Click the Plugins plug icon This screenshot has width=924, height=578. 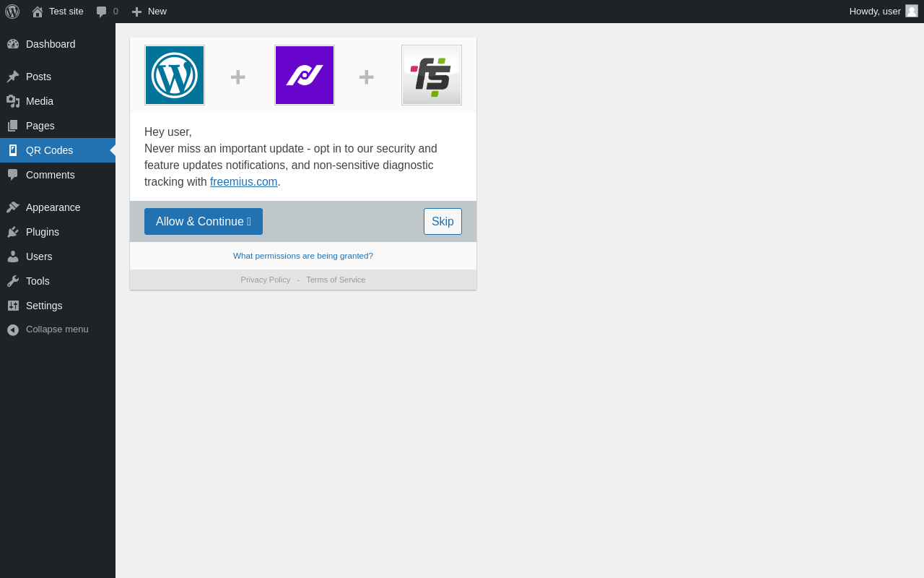[x=13, y=232]
